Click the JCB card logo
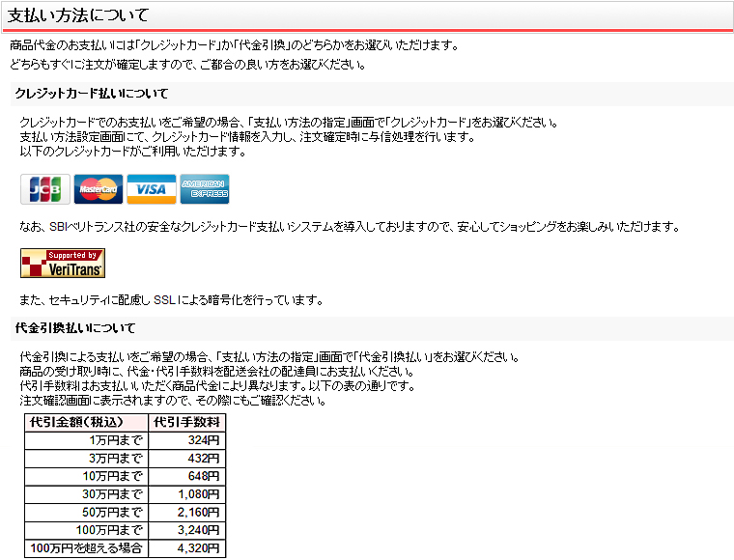 coord(45,189)
